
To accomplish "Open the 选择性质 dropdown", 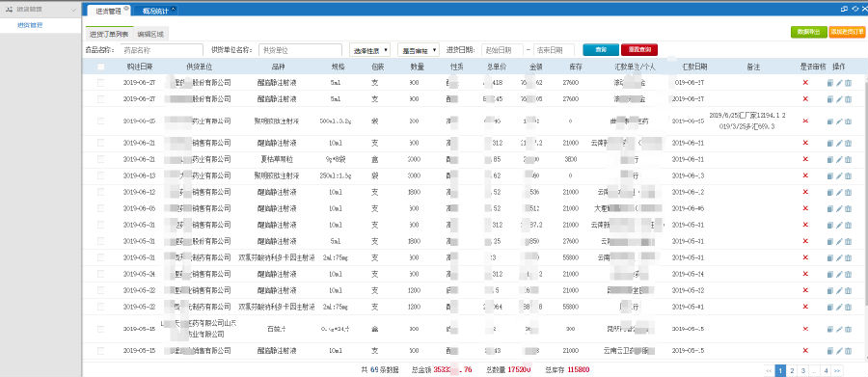I will [x=369, y=50].
